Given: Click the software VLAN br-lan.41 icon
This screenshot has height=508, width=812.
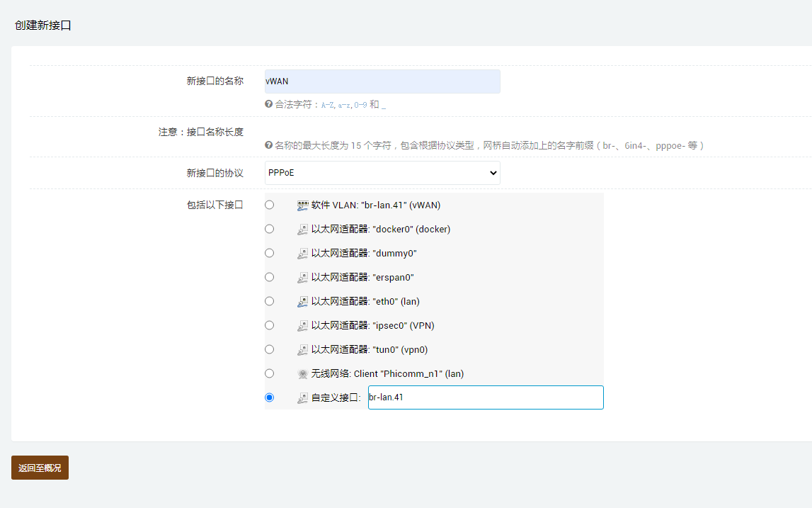Looking at the screenshot, I should point(302,205).
